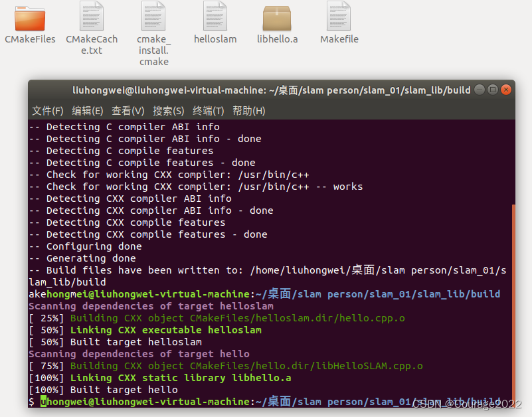
Task: Click the 'libhello.a' file name label
Action: pyautogui.click(x=277, y=39)
